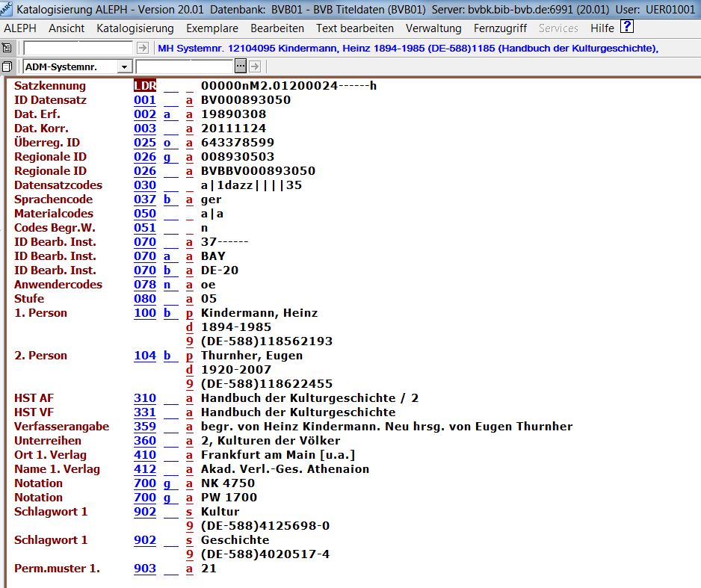The height and width of the screenshot is (588, 701).
Task: Click field tag 100 for 1. Person
Action: (x=145, y=313)
